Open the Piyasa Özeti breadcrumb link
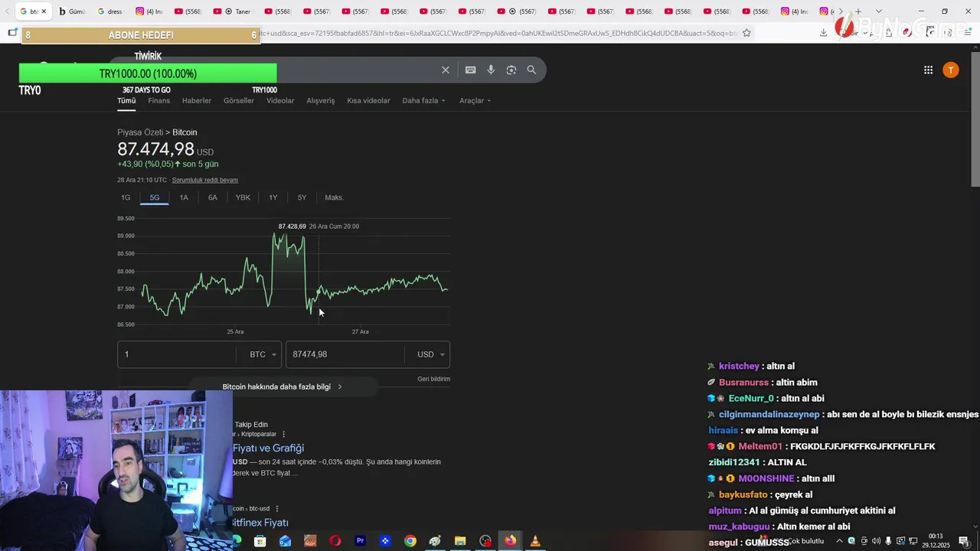Image resolution: width=980 pixels, height=551 pixels. (140, 132)
